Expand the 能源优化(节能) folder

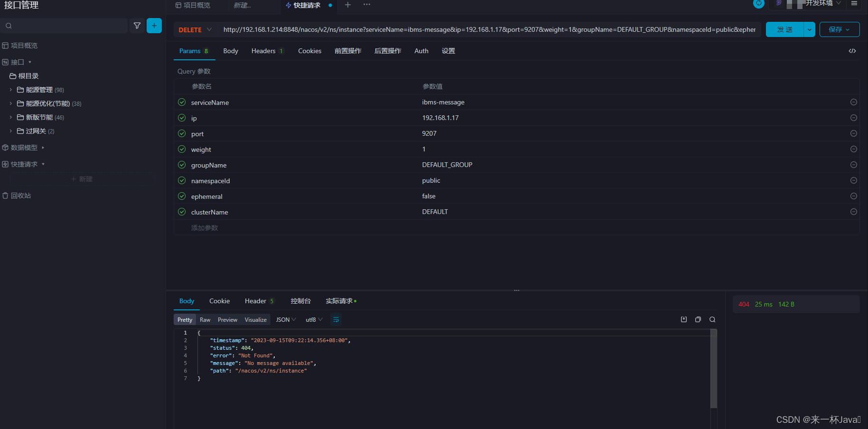click(11, 103)
